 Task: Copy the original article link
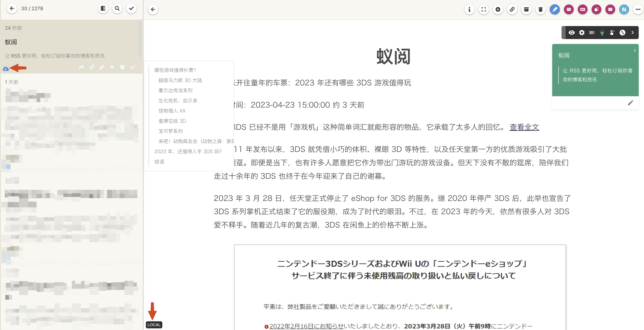(x=512, y=9)
